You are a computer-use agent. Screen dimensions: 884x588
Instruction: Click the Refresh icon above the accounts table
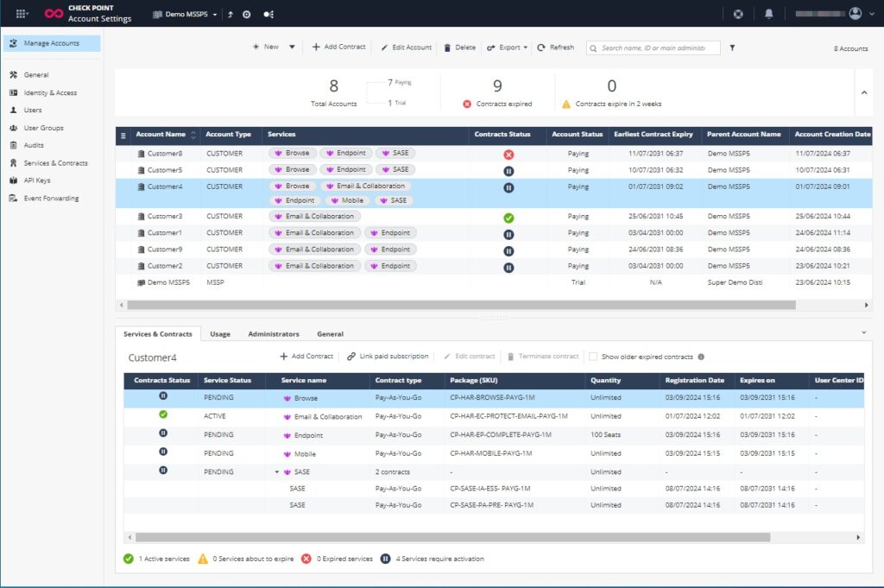[x=556, y=47]
